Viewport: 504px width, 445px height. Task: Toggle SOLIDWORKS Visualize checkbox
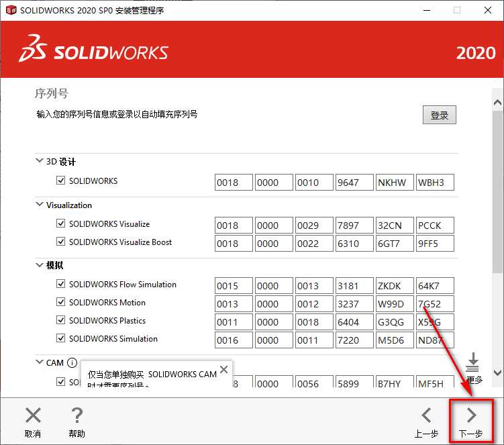(x=61, y=223)
